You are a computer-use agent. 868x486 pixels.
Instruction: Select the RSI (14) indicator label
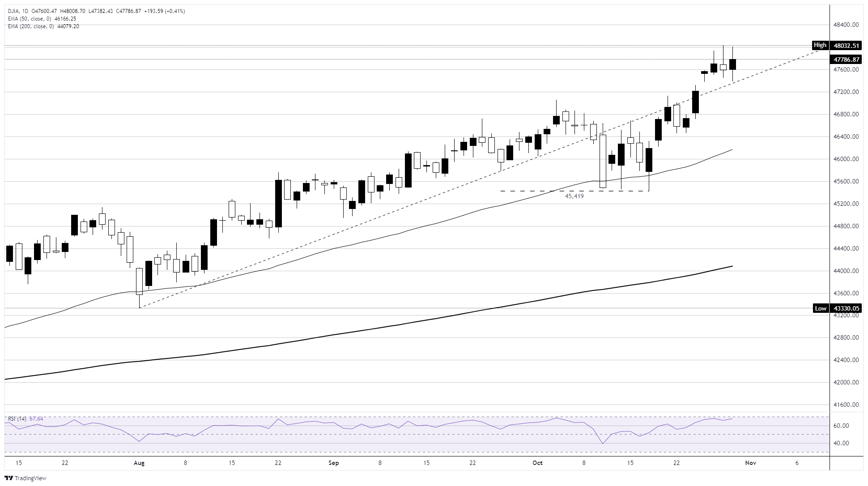[17, 419]
